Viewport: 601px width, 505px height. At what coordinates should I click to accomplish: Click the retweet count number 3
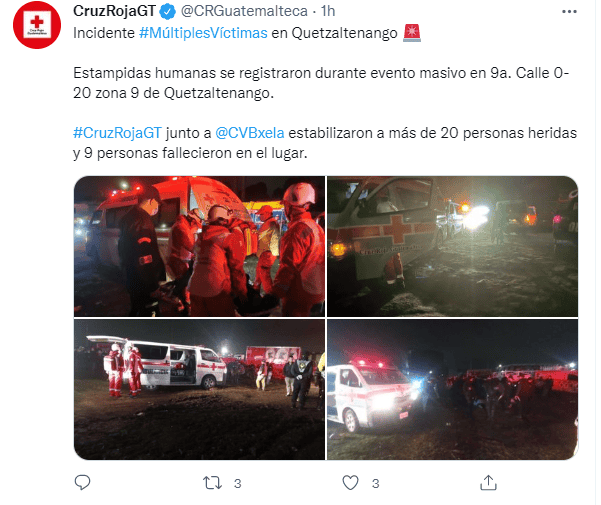(x=238, y=484)
